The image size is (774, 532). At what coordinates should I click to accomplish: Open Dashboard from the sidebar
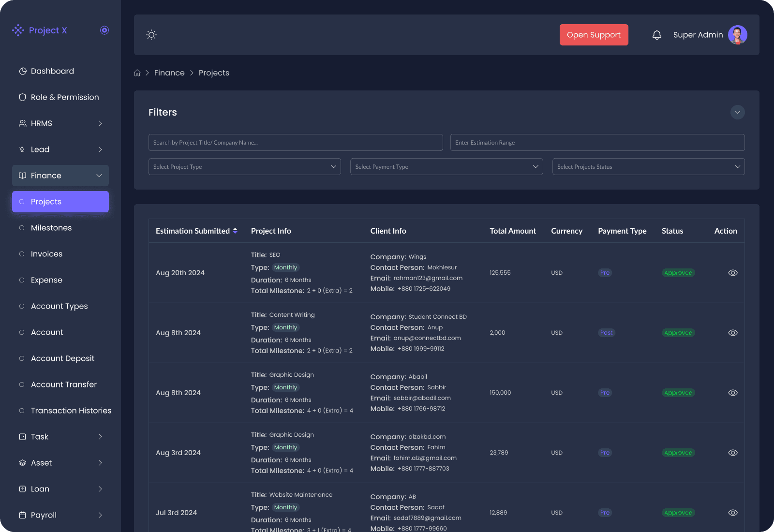(x=52, y=71)
